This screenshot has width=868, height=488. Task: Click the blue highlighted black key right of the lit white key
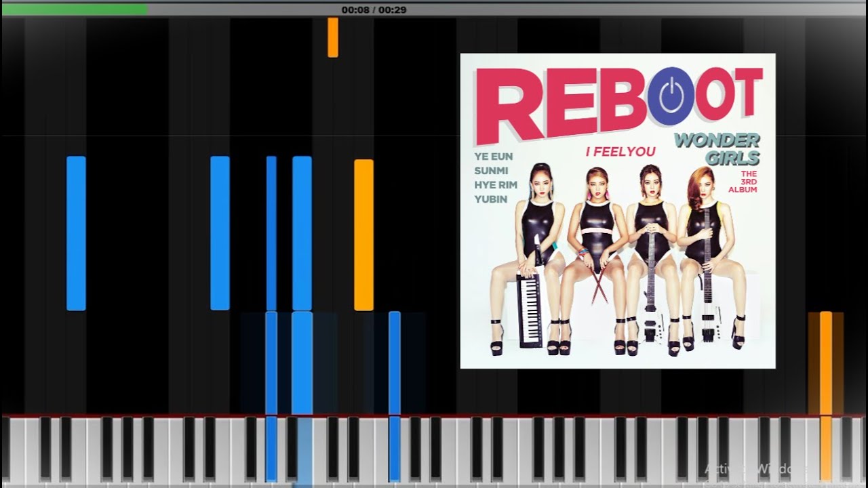click(x=394, y=448)
